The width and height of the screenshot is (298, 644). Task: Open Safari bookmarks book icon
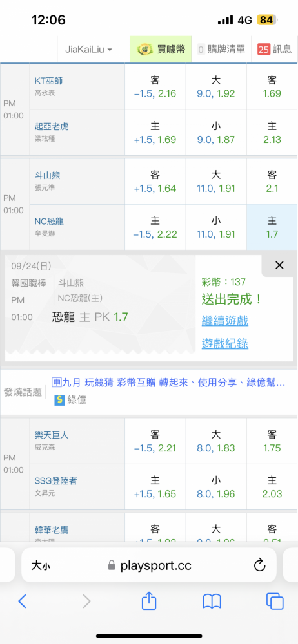212,601
